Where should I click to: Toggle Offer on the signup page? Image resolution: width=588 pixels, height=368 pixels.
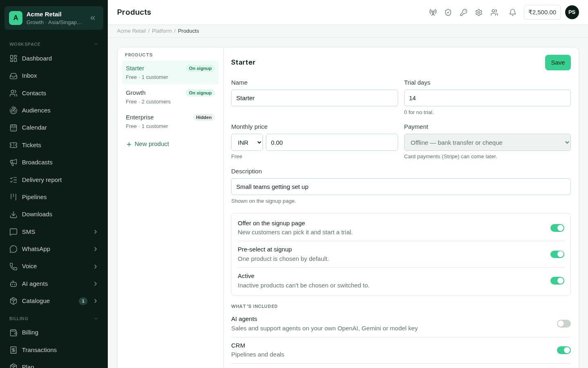point(557,228)
